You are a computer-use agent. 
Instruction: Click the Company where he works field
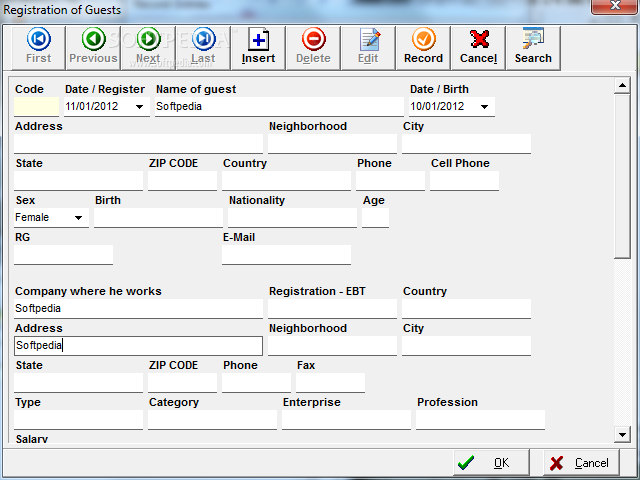tap(138, 309)
